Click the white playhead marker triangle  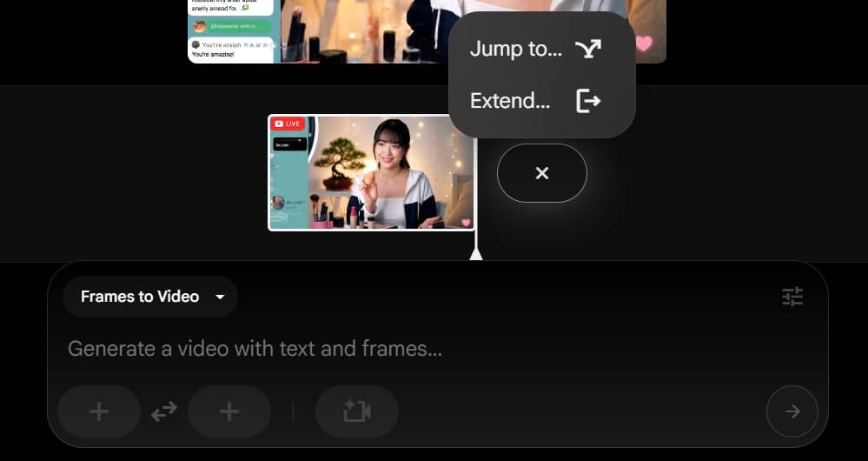pyautogui.click(x=475, y=253)
